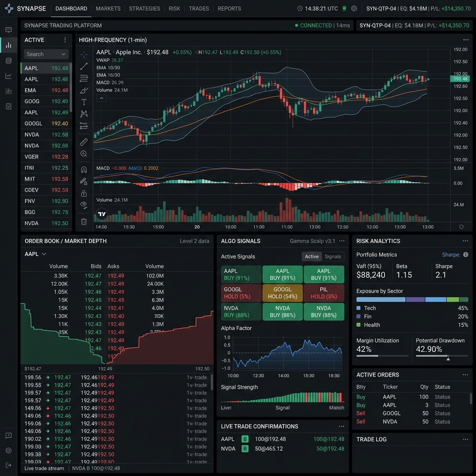Select the VGER 192.28 watchlist row

(x=46, y=157)
